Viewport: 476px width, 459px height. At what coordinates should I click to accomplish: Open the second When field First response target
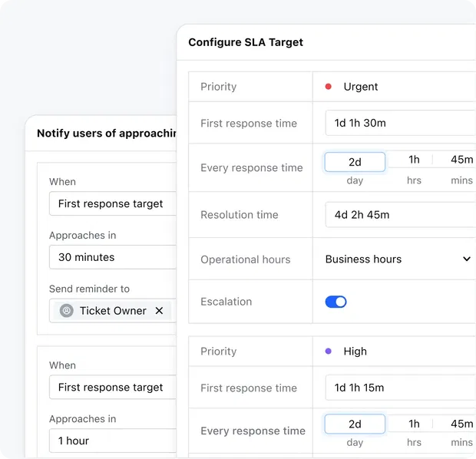coord(113,388)
